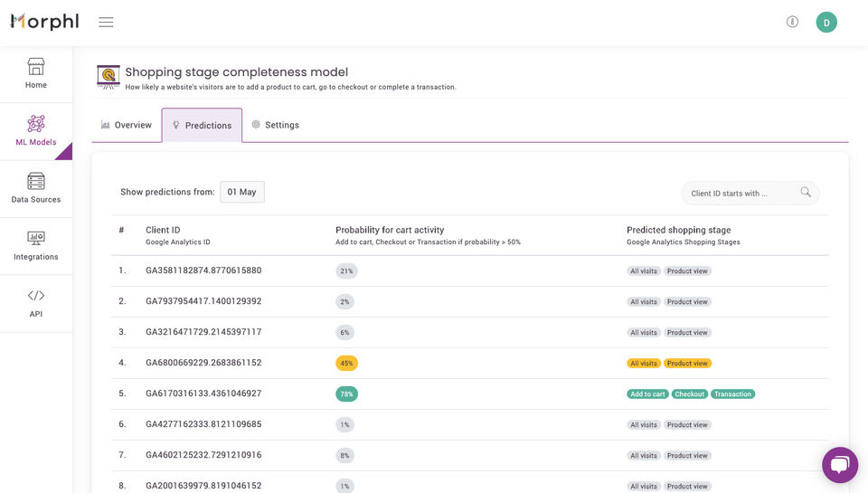868x493 pixels.
Task: Open the 01 May date picker
Action: point(241,192)
